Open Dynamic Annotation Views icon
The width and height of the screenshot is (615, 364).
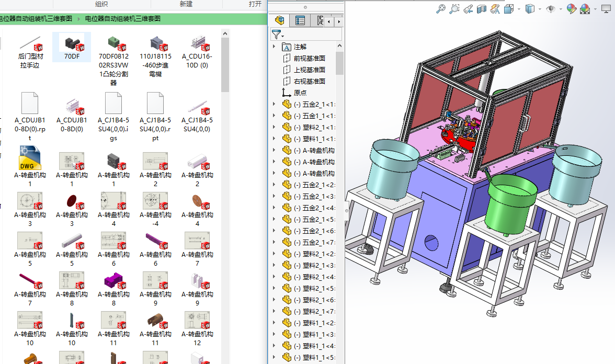coord(495,8)
